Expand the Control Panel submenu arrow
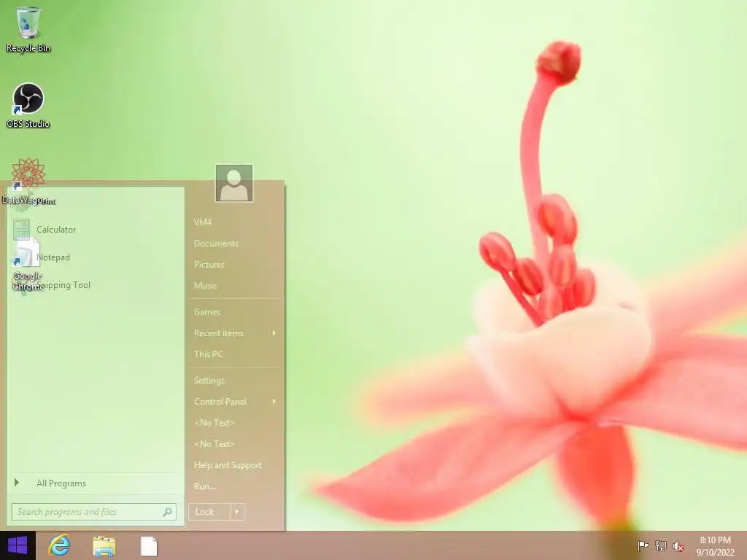 point(274,402)
